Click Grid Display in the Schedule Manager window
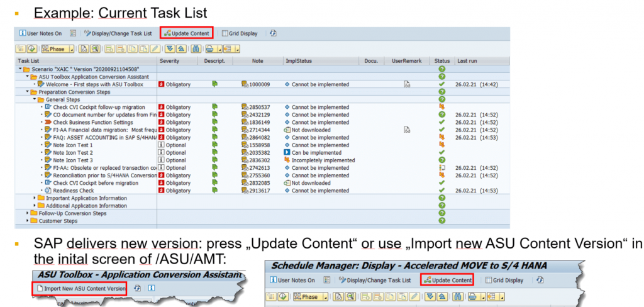Viewport: 644px width, 307px height. tap(504, 281)
